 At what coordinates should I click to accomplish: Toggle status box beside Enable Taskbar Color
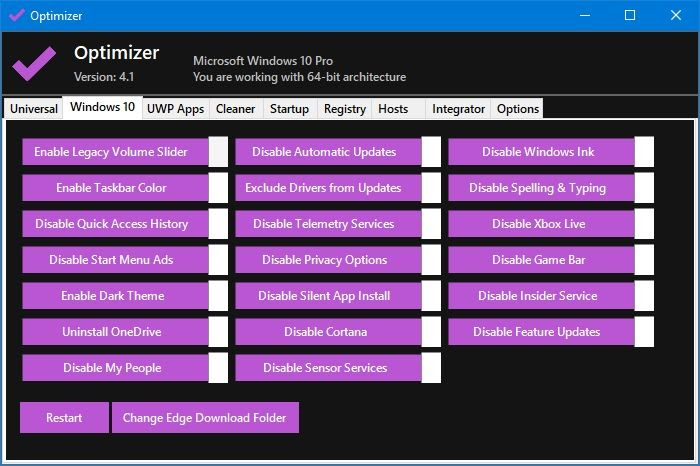[x=218, y=188]
